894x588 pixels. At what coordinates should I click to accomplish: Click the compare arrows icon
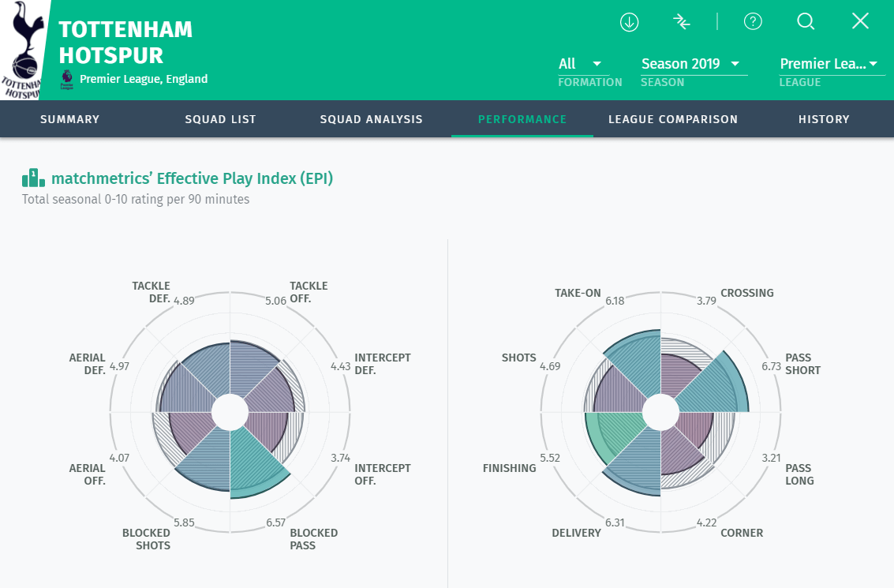681,22
